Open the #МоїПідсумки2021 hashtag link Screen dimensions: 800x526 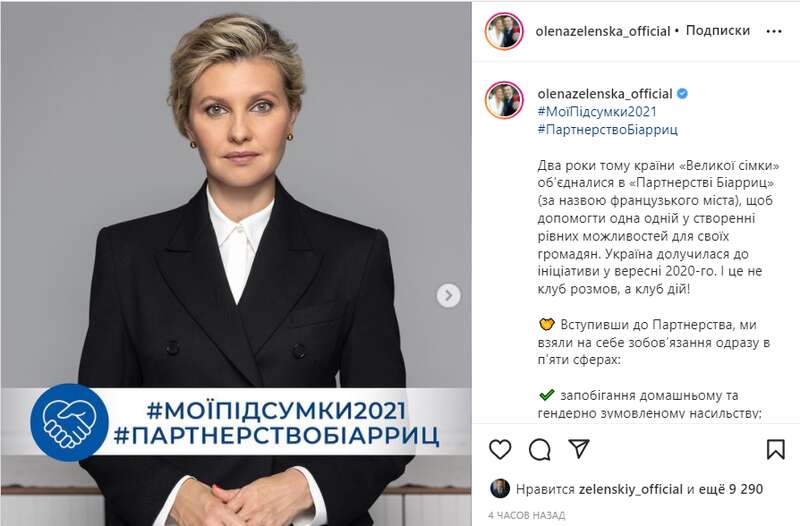597,111
